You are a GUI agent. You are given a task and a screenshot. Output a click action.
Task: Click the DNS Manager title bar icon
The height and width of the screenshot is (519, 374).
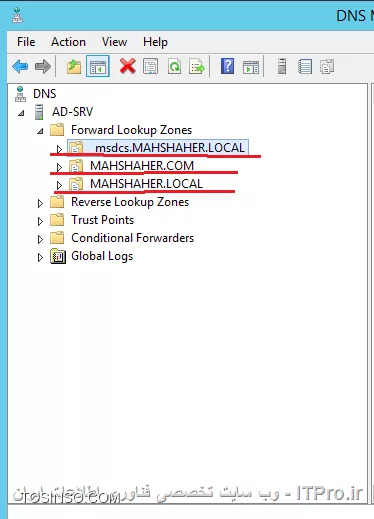[x=18, y=16]
